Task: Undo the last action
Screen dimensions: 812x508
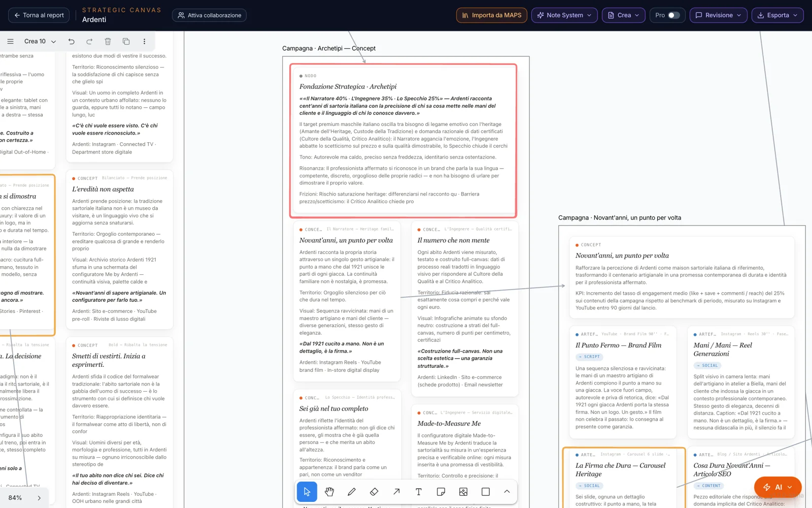Action: pyautogui.click(x=72, y=42)
